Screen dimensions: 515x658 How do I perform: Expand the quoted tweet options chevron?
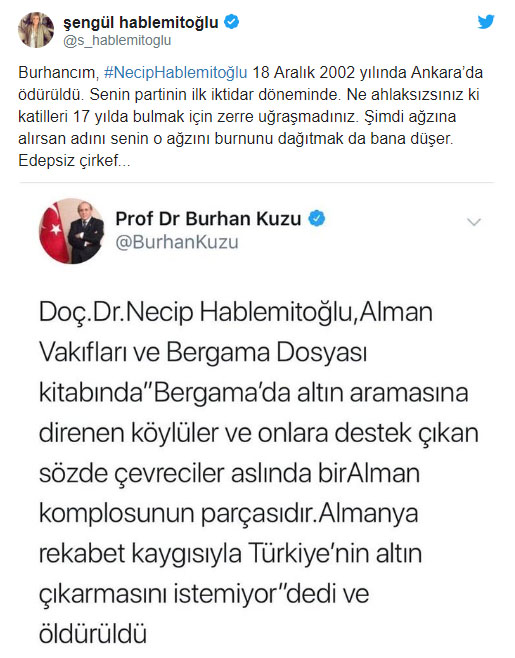(x=474, y=222)
